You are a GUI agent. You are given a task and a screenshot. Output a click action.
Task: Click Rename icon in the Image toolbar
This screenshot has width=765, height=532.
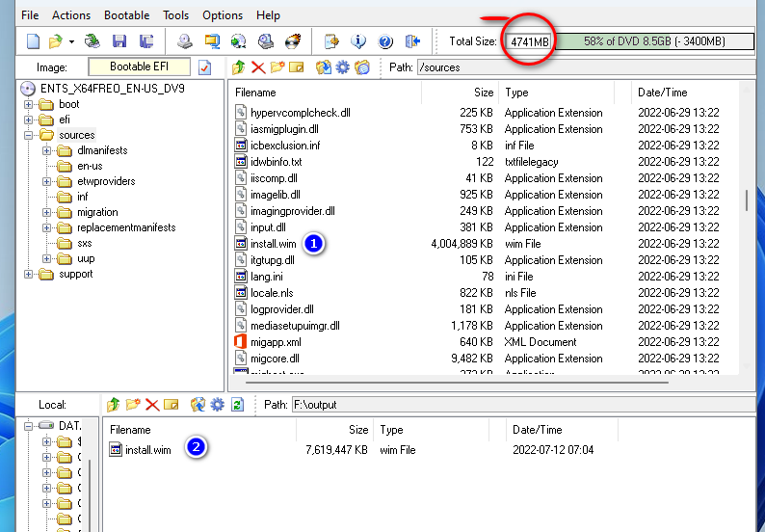(x=296, y=67)
